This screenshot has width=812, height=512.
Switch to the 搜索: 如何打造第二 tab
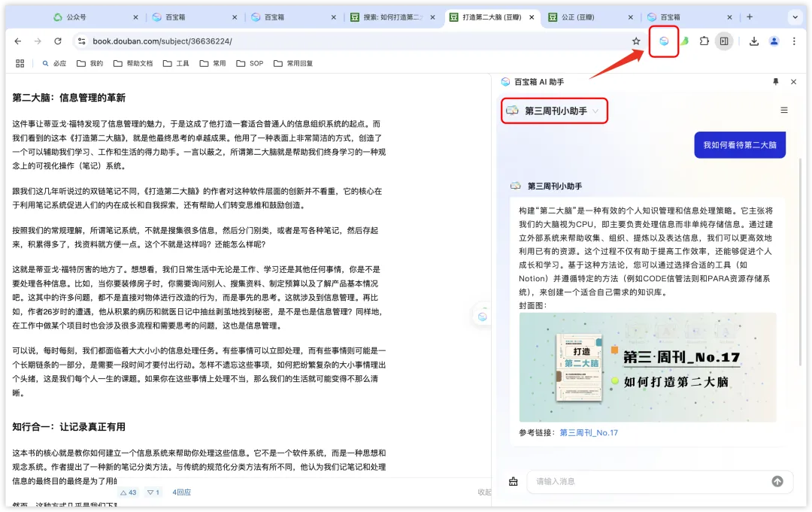(391, 17)
